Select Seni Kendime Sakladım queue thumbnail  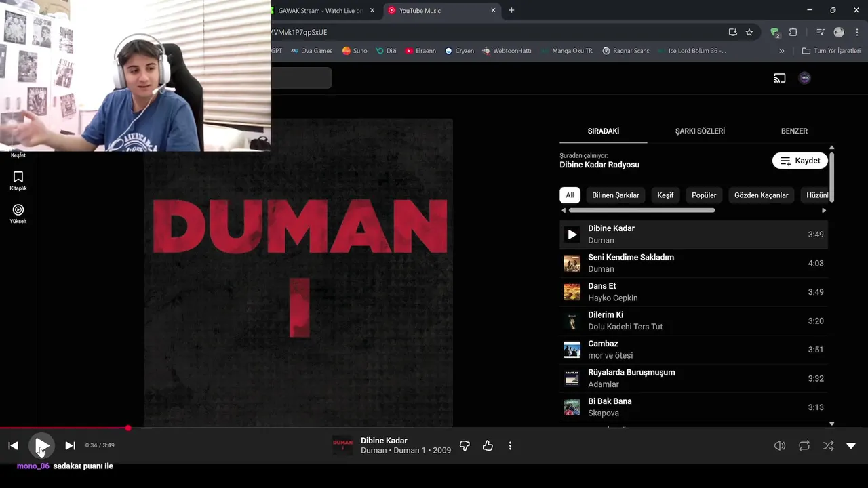pos(572,263)
